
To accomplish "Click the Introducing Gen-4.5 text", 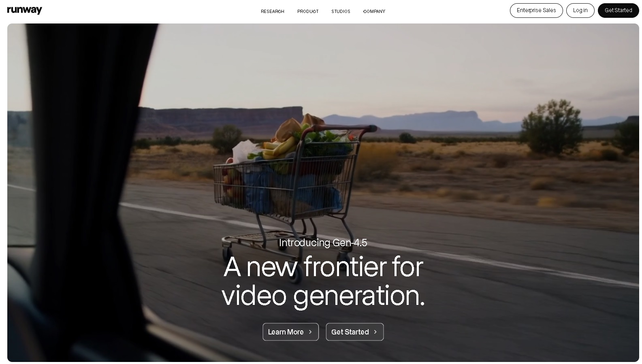I will tap(323, 243).
